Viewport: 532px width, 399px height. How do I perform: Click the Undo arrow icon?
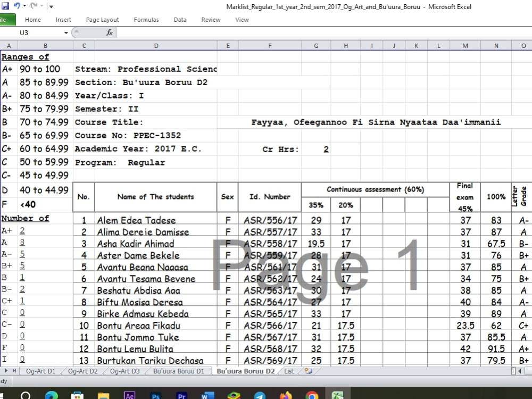(x=16, y=5)
